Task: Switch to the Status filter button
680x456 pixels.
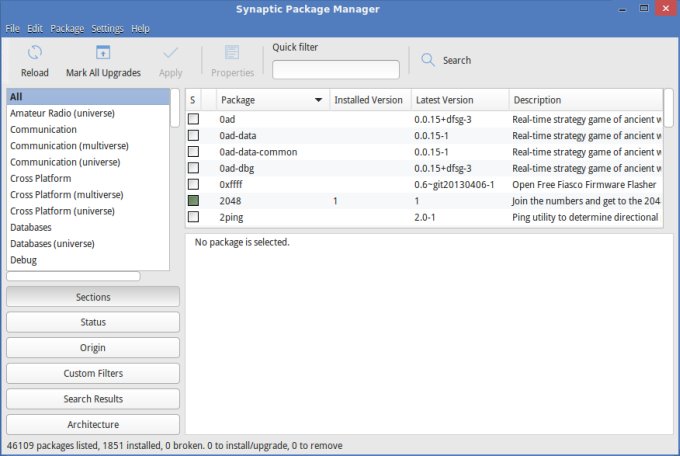Action: click(x=93, y=322)
